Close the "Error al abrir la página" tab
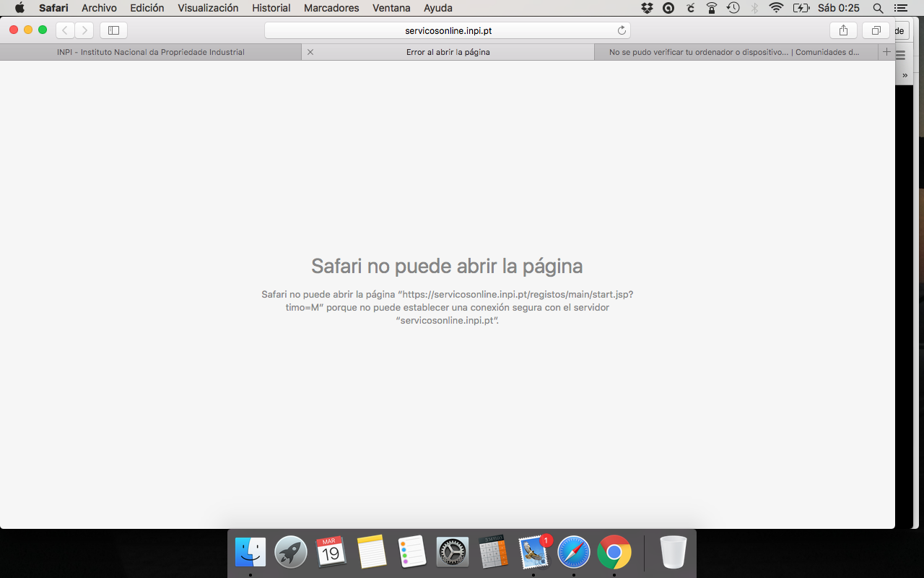The image size is (924, 578). [x=310, y=52]
